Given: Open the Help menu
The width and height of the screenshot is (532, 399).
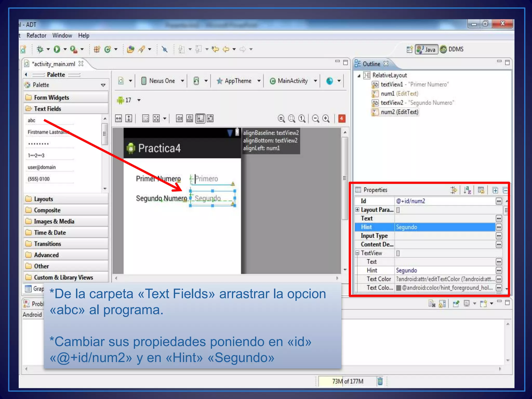Looking at the screenshot, I should pyautogui.click(x=84, y=35).
